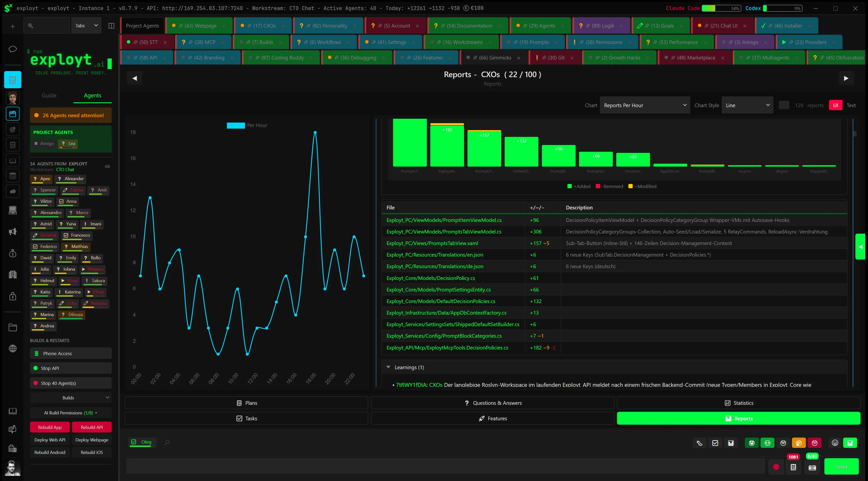Click the globe icon in left sidebar

(x=13, y=349)
